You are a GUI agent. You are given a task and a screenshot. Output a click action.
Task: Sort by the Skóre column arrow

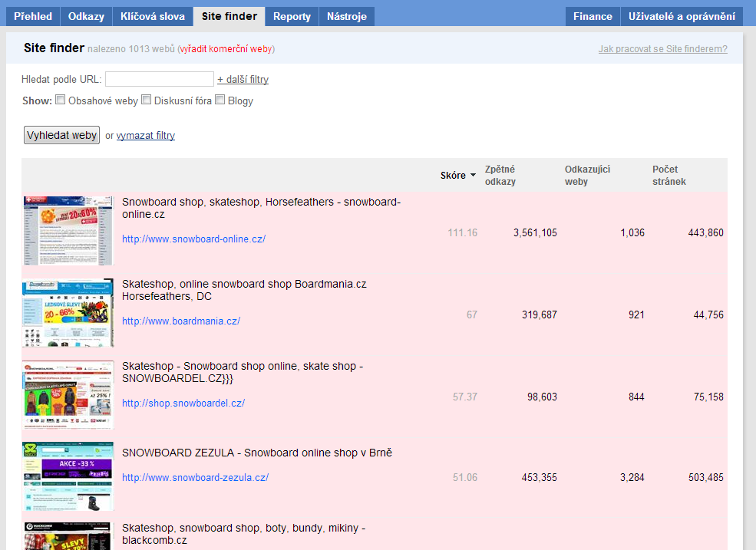pyautogui.click(x=473, y=175)
